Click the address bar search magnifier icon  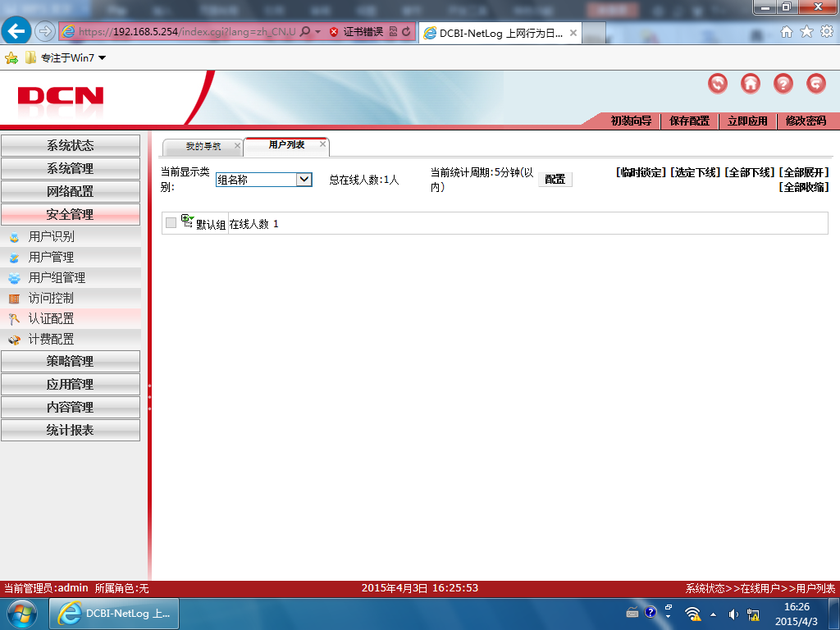coord(305,32)
